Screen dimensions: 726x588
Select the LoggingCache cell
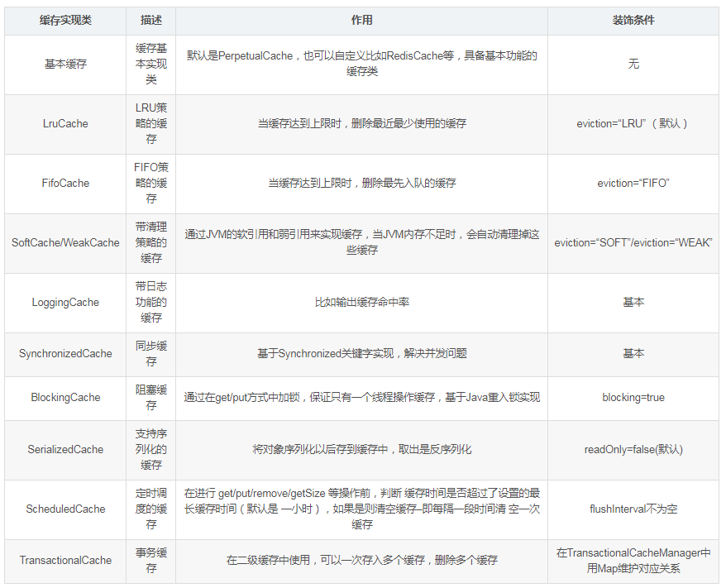click(x=65, y=303)
